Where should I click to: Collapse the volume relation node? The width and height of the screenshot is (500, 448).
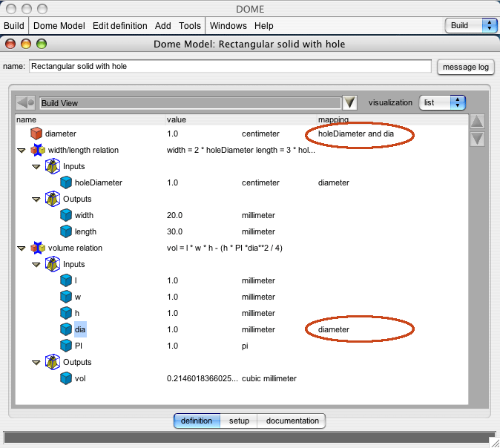22,248
